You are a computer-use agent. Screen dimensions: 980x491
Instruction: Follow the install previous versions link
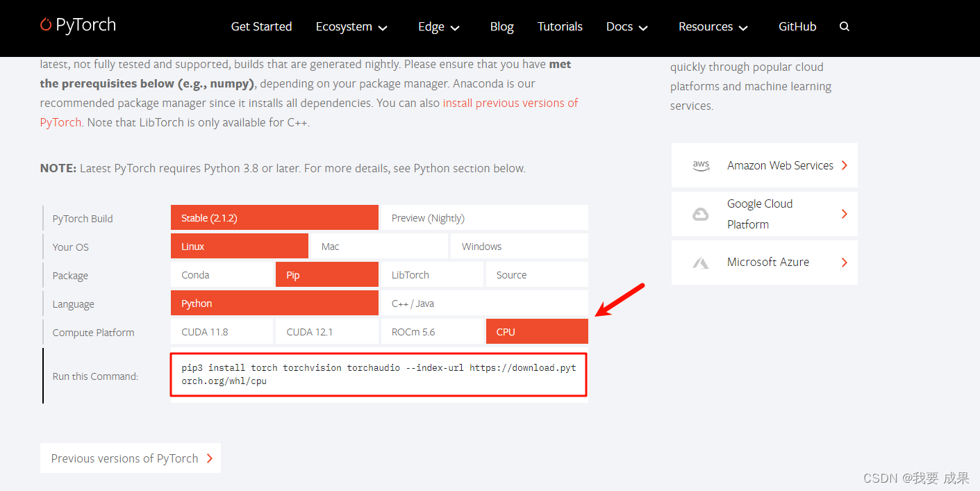(510, 103)
